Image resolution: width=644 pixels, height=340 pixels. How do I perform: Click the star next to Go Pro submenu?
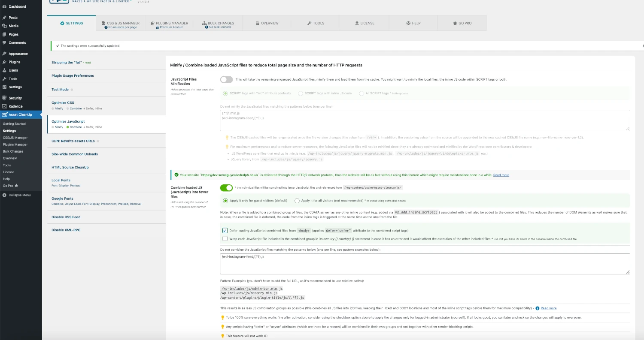pyautogui.click(x=16, y=186)
